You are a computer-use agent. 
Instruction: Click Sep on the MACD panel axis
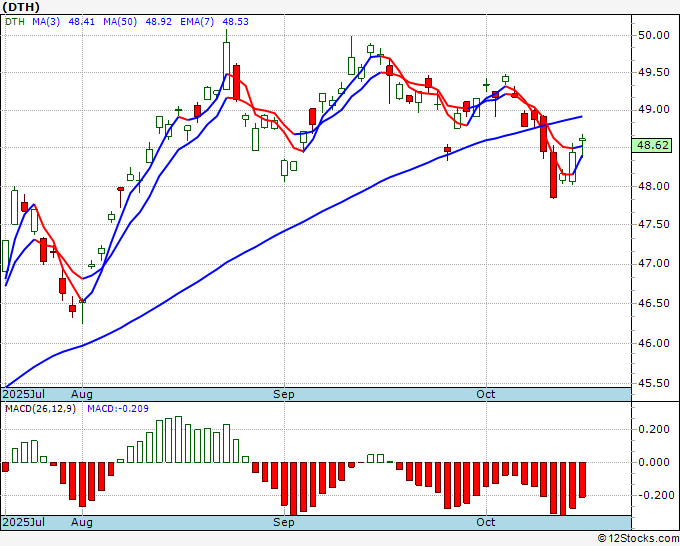tap(284, 522)
